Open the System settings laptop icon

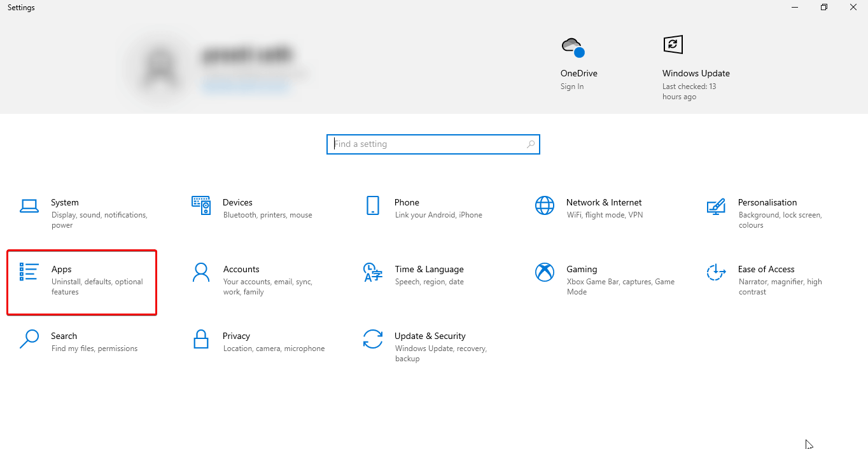[x=29, y=205]
